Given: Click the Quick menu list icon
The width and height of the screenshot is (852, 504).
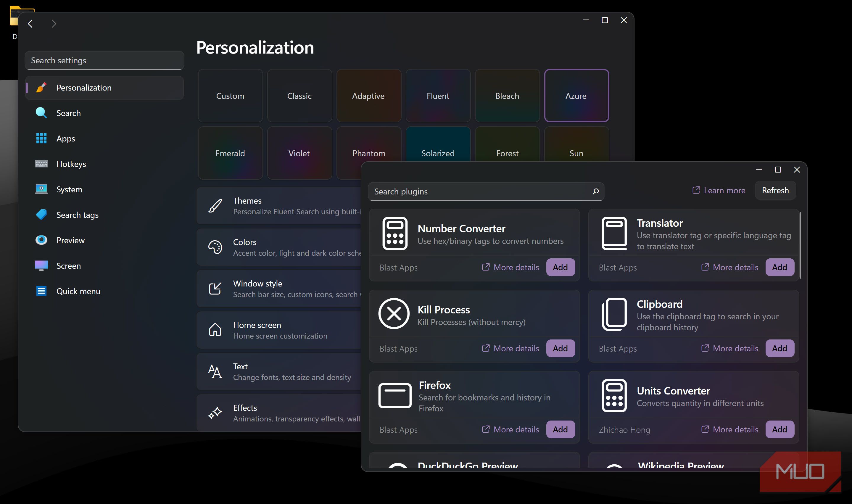Looking at the screenshot, I should (41, 291).
